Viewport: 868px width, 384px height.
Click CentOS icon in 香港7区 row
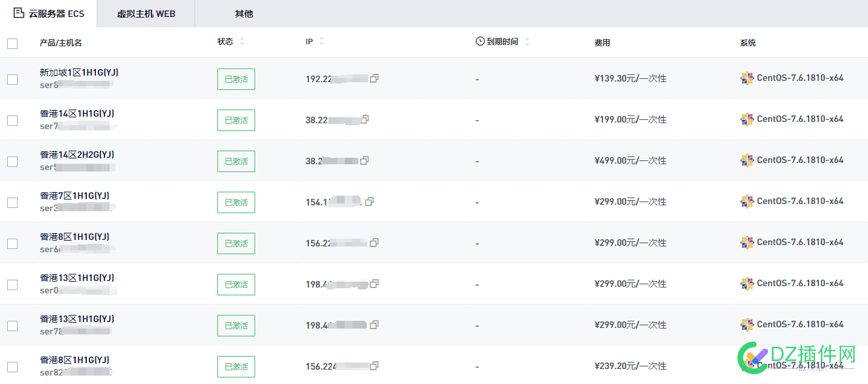point(747,201)
